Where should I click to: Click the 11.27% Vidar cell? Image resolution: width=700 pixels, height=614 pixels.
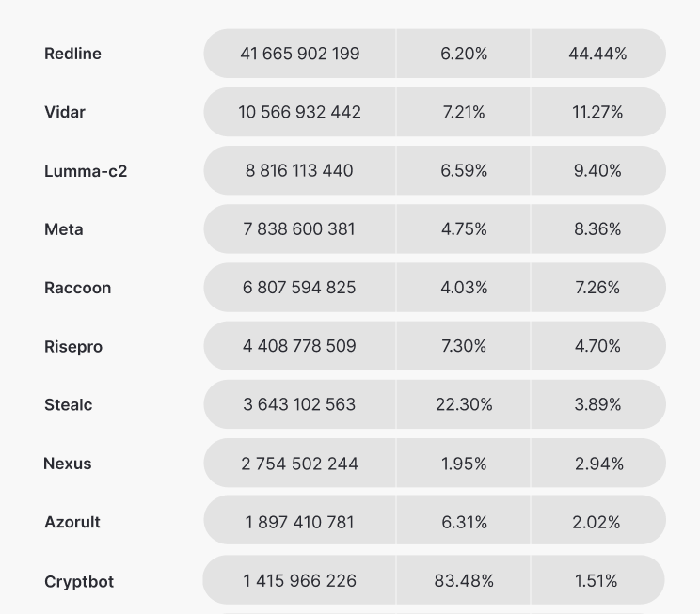pos(597,112)
